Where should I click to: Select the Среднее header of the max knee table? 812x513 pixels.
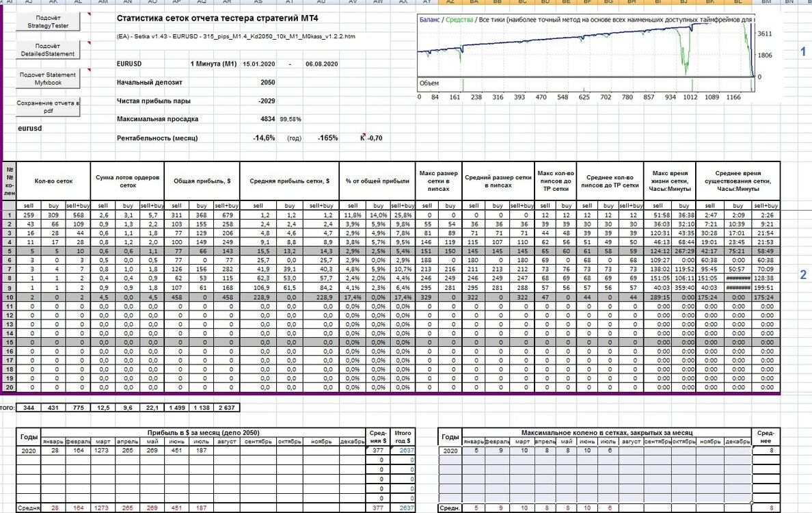766,437
